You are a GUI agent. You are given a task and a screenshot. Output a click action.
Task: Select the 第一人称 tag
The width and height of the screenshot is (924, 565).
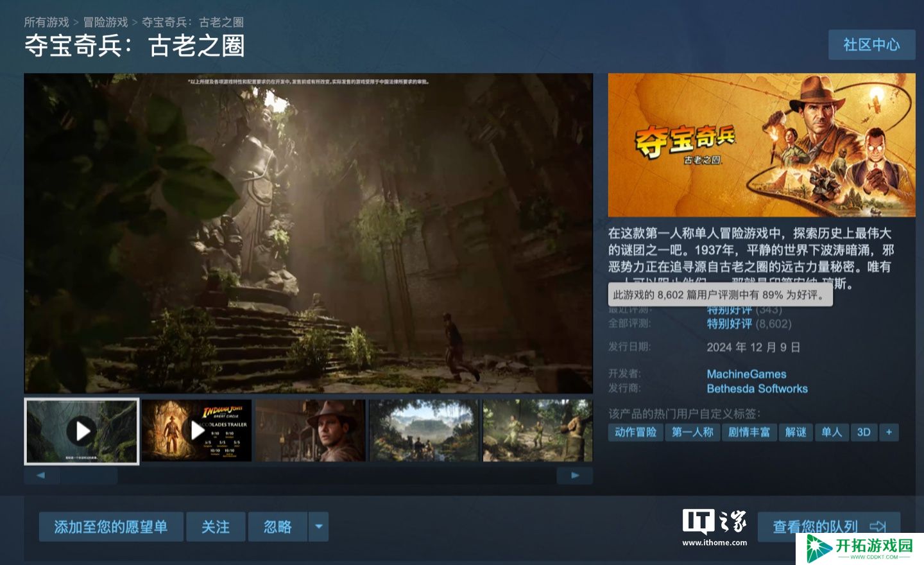(x=692, y=432)
